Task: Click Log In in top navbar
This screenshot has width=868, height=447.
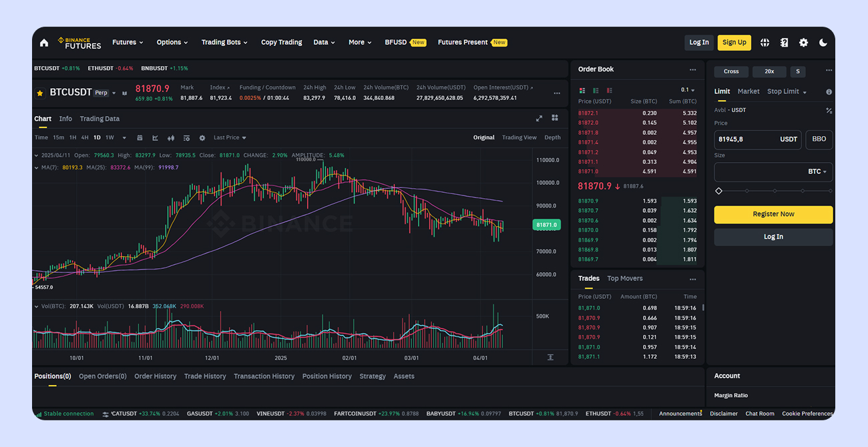Action: tap(699, 43)
